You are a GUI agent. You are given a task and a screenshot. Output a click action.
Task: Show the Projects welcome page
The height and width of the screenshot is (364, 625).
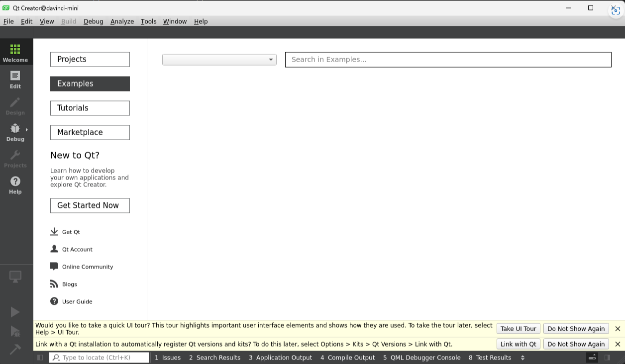coord(90,59)
